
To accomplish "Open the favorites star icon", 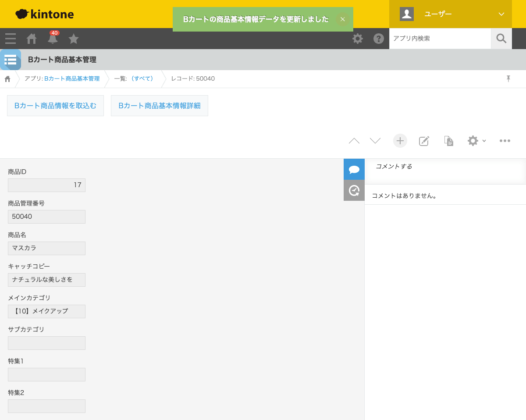I will 73,39.
